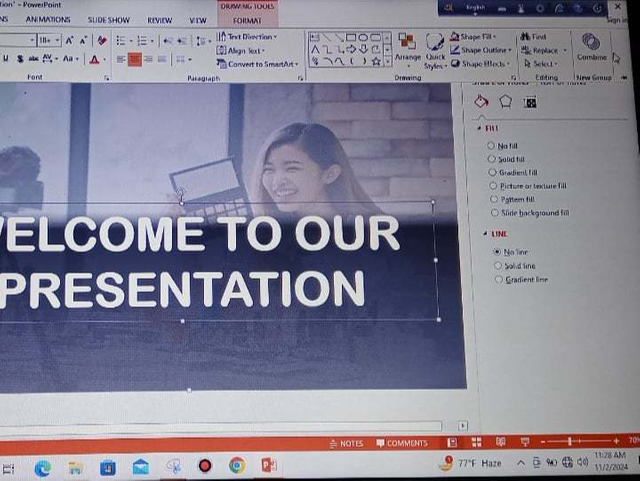Open the Align Text dropdown
The height and width of the screenshot is (481, 640).
coord(241,51)
